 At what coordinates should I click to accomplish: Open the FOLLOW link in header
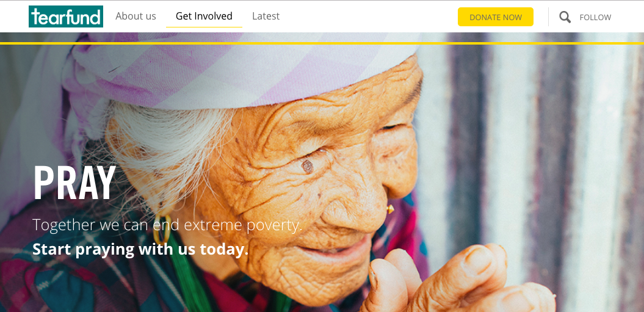595,17
